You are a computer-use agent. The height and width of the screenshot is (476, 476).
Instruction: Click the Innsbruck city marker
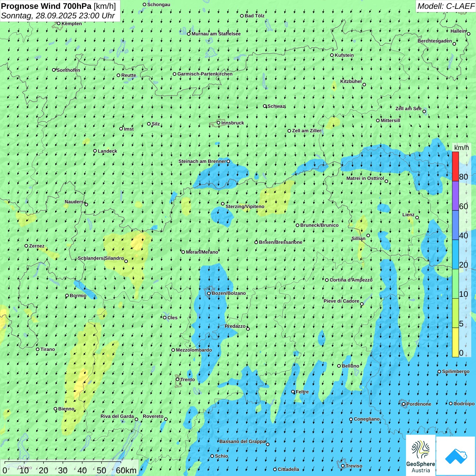pos(219,123)
